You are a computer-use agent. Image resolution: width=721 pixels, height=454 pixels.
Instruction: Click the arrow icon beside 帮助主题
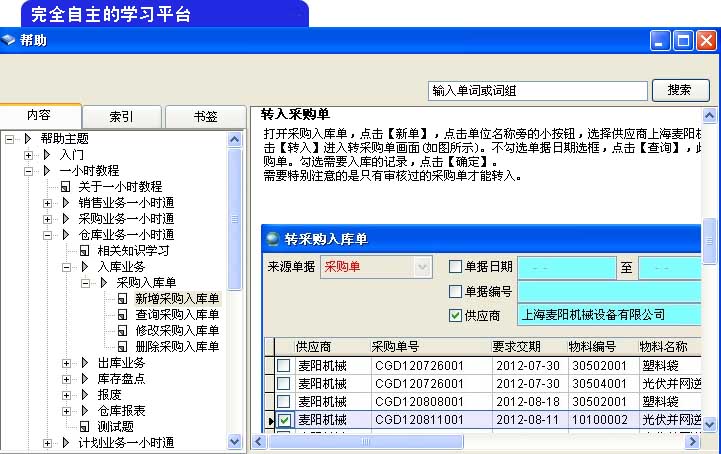(x=28, y=139)
